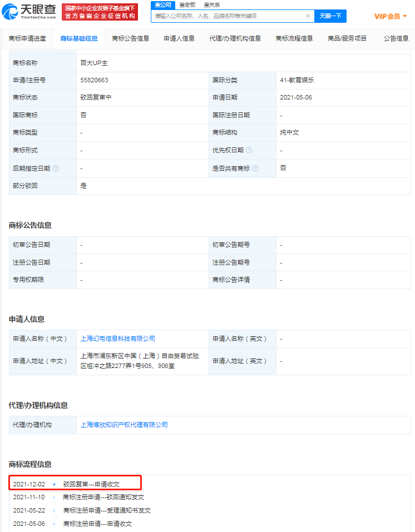Viewport: 415px width, 532px height.
Task: Go to 申请人信息 tab
Action: 179,39
